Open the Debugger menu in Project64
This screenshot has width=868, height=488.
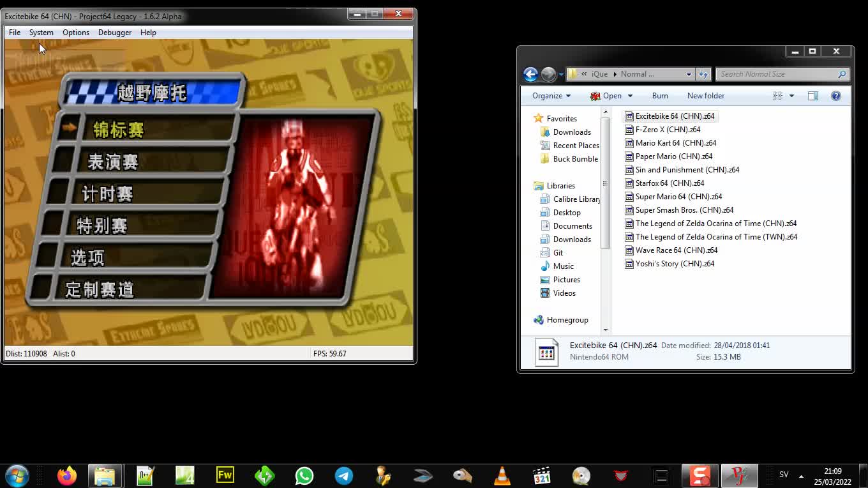115,33
